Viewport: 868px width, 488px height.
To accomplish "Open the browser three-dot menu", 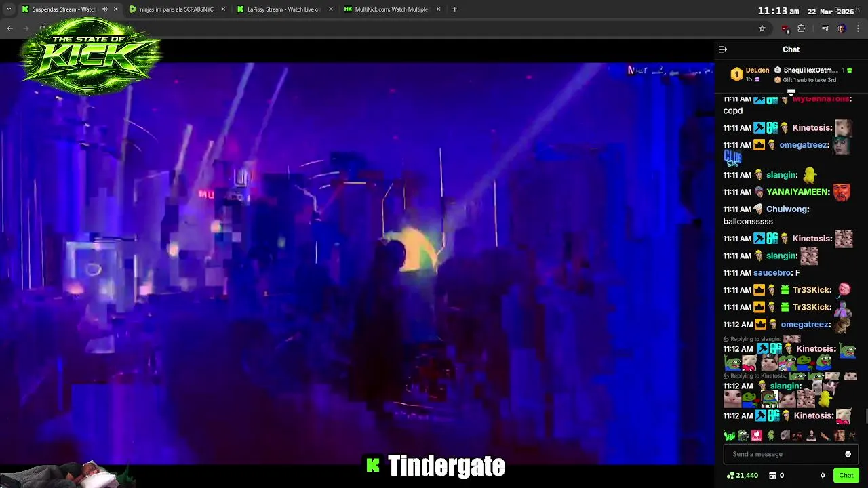I will tap(859, 28).
